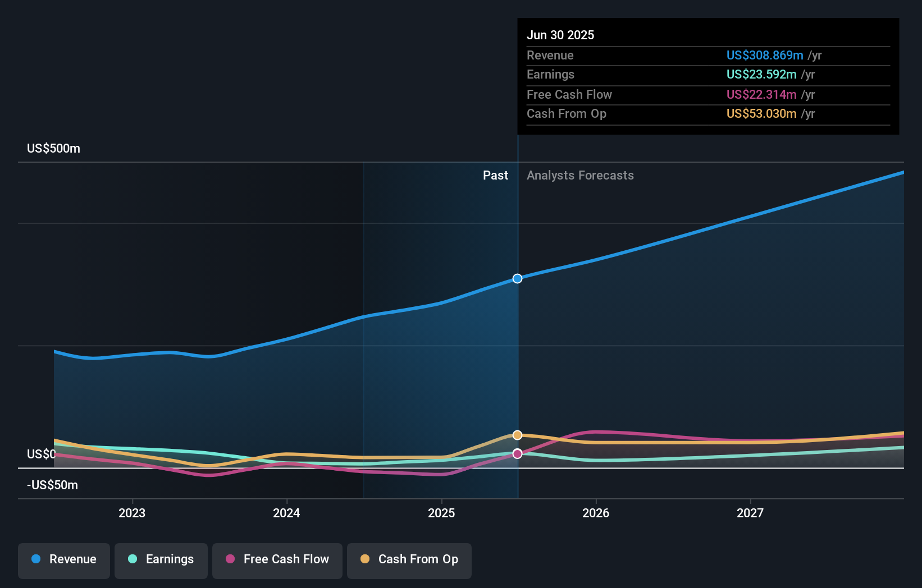Select the Cash From Op marker at forecast line
The width and height of the screenshot is (922, 588).
click(x=517, y=434)
